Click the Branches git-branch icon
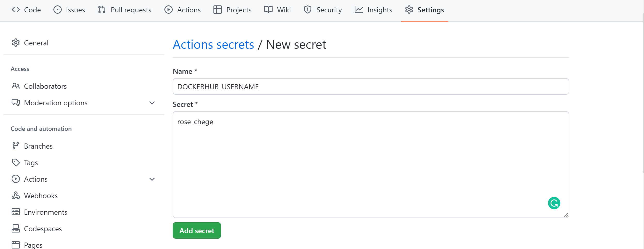This screenshot has width=644, height=249. 15,146
